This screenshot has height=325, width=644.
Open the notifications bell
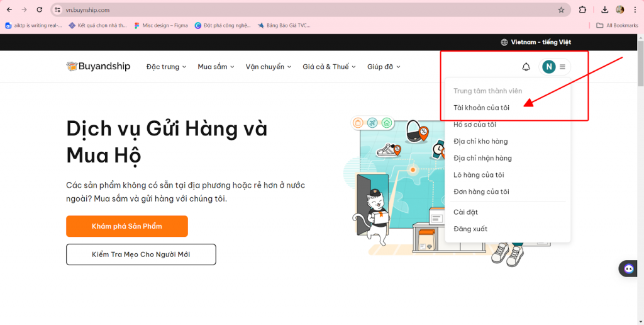point(526,67)
